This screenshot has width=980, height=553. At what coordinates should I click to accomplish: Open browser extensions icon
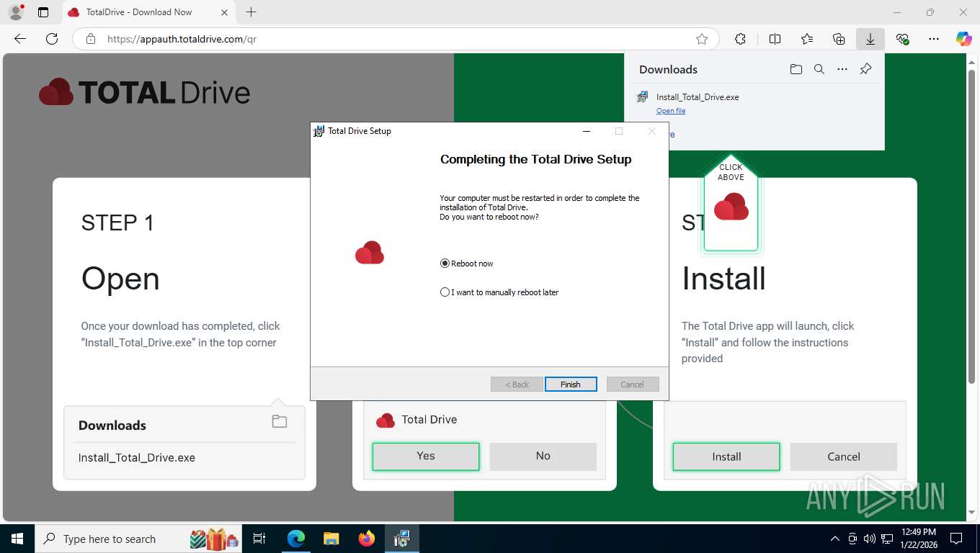[740, 39]
